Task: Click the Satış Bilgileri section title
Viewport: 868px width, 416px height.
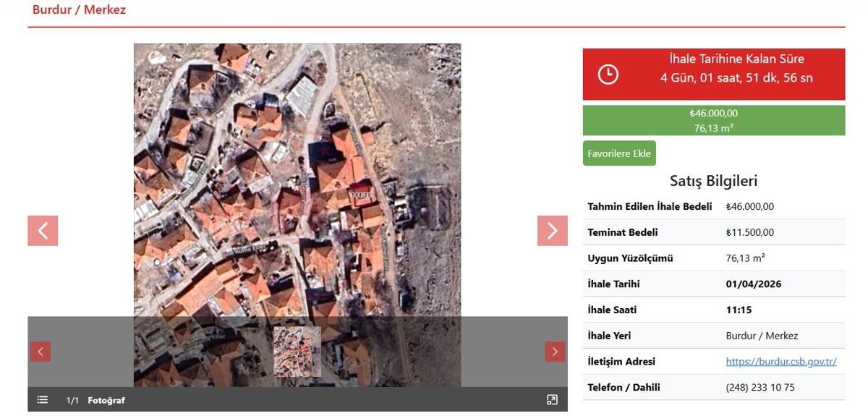Action: coord(713,181)
